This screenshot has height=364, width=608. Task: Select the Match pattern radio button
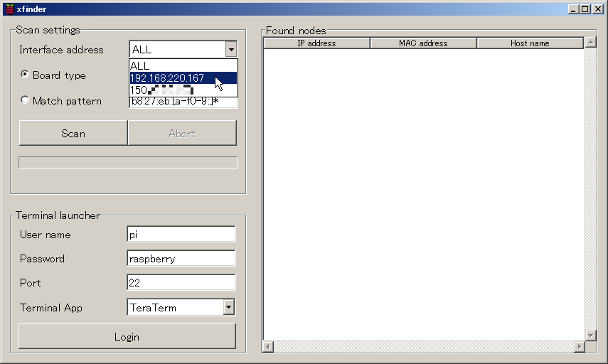pyautogui.click(x=25, y=100)
